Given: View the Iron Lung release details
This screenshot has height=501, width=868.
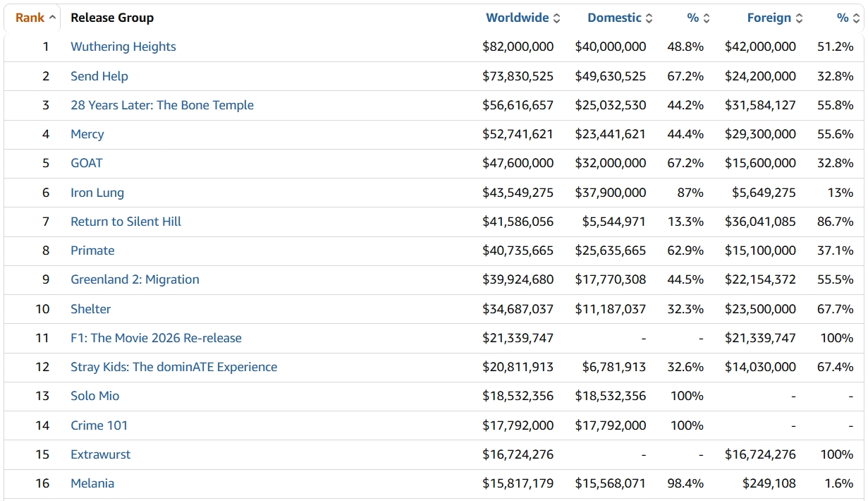Looking at the screenshot, I should tap(97, 193).
